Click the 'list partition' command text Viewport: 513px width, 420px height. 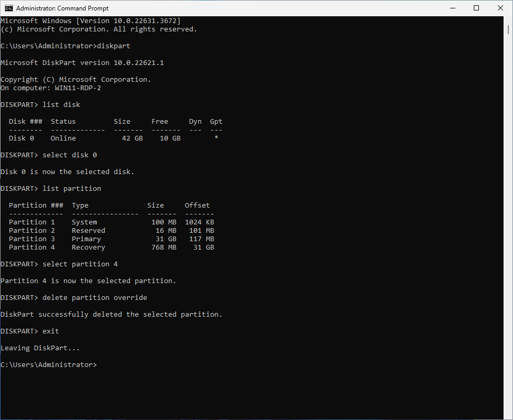point(71,188)
